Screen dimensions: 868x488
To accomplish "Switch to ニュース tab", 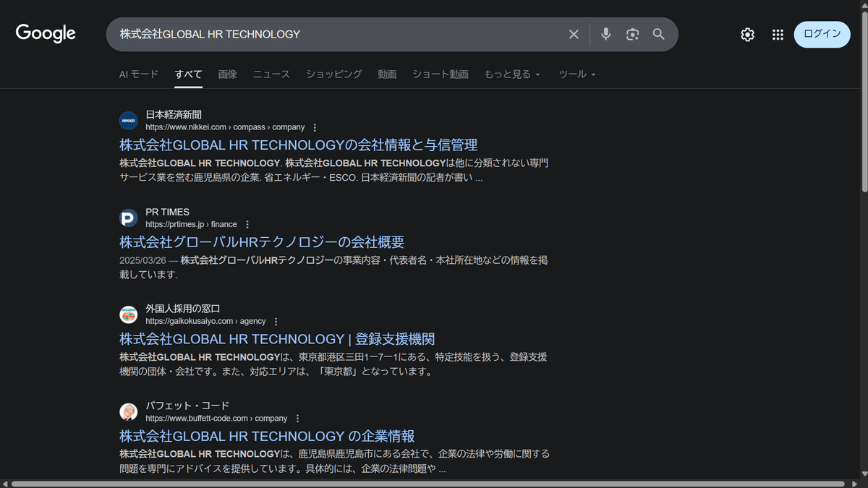I will 271,74.
